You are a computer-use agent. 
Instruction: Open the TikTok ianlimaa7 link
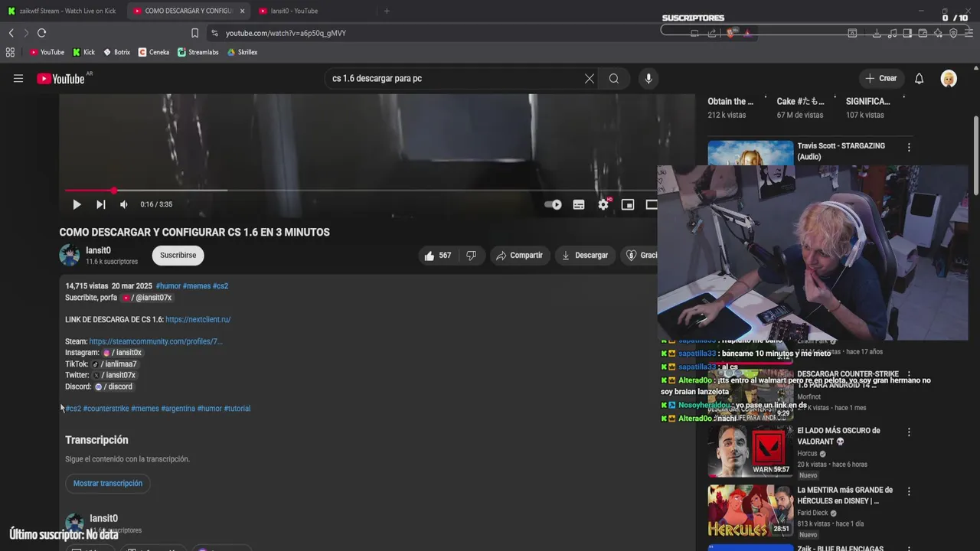coord(114,364)
